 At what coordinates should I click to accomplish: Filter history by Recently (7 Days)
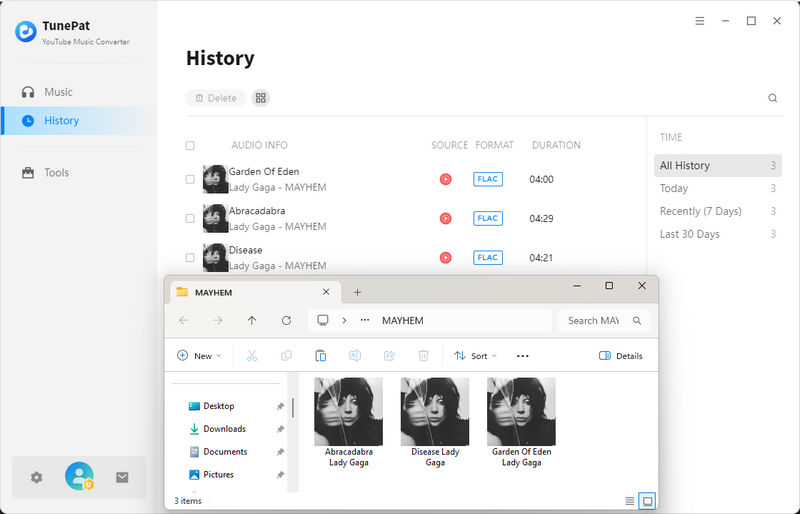point(700,211)
